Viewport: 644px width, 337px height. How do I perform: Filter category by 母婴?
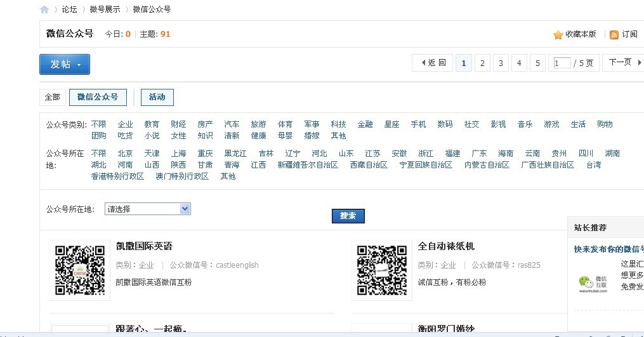[x=285, y=136]
